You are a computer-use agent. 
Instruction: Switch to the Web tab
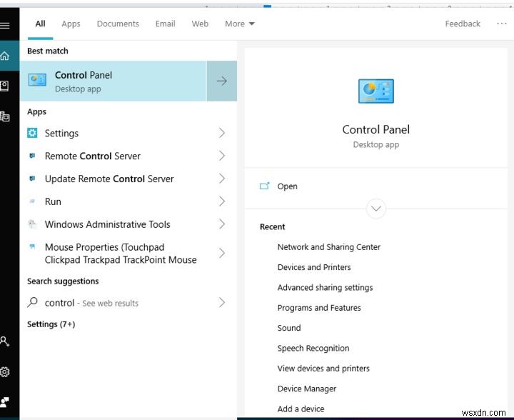tap(200, 24)
